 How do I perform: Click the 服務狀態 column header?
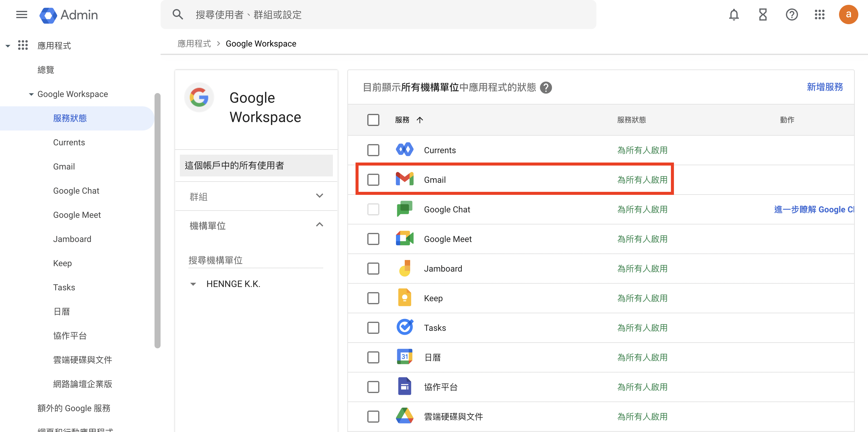pyautogui.click(x=631, y=120)
